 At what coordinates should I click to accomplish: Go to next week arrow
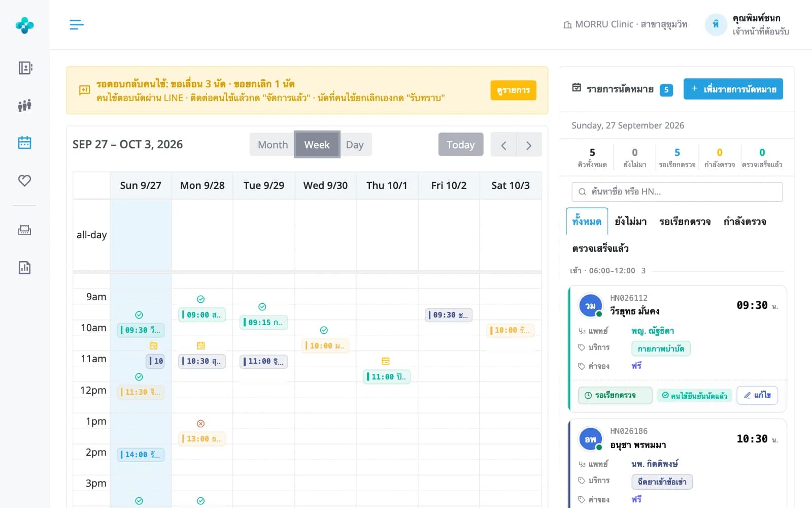point(529,145)
